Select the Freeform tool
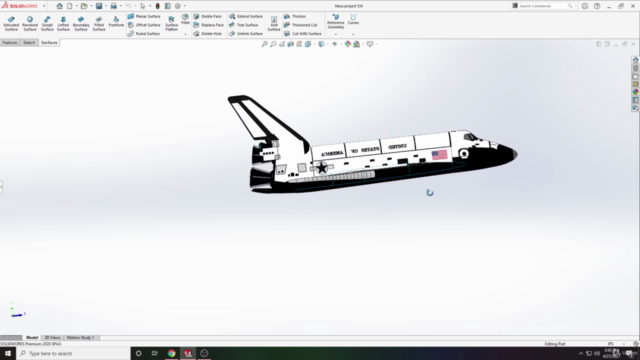Screen dimensions: 640x360 tap(116, 22)
